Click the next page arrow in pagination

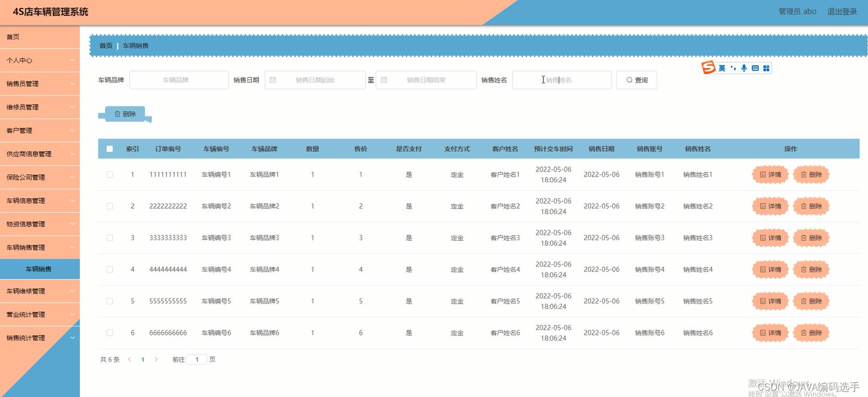coord(156,359)
